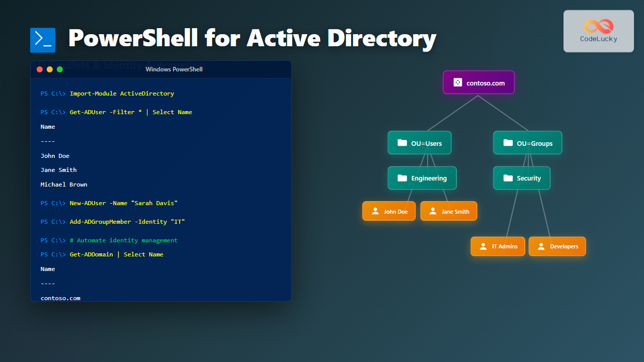Click the folder icon in OU=Users node
Viewport: 644px width, 362px height.
click(x=402, y=143)
